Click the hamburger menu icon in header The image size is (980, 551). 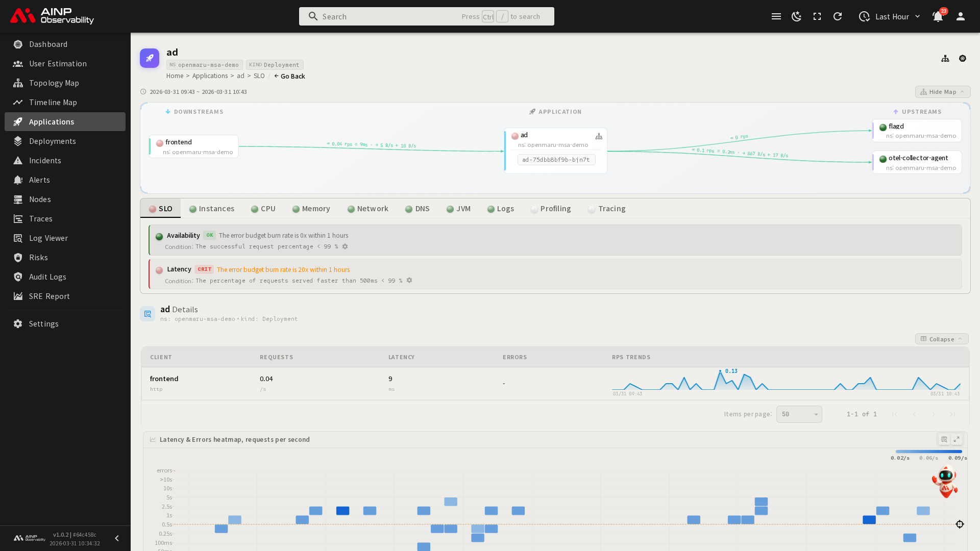click(x=776, y=16)
